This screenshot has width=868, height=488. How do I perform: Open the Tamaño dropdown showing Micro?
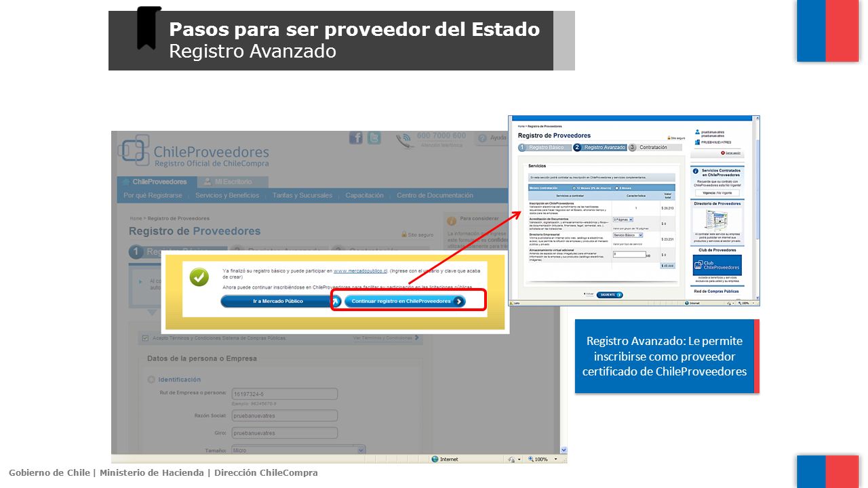pyautogui.click(x=298, y=450)
